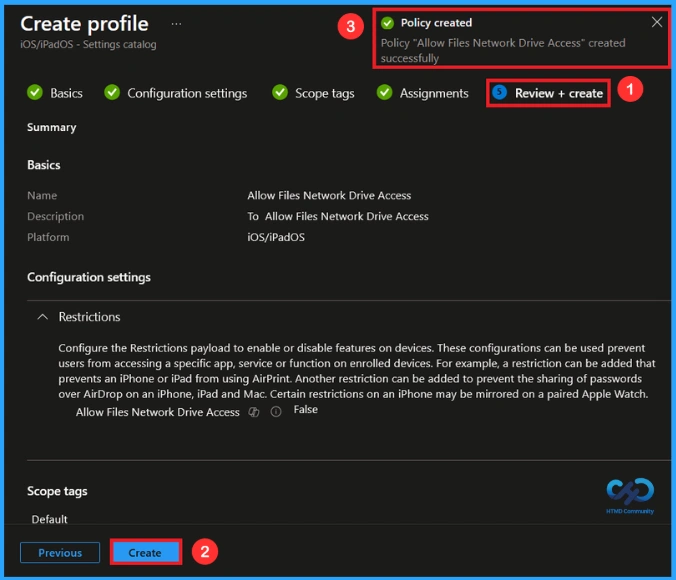Image resolution: width=676 pixels, height=580 pixels.
Task: Collapse the Restrictions section chevron
Action: pyautogui.click(x=42, y=317)
